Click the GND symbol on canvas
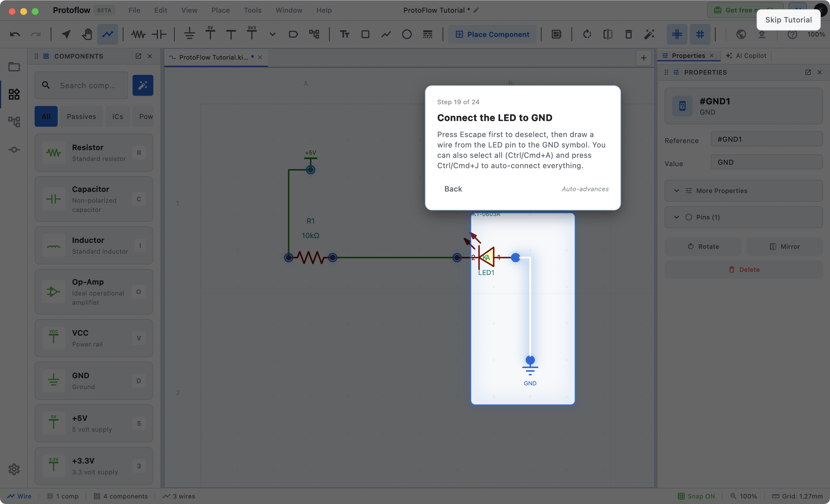Screen dimensions: 830x504 click(530, 370)
